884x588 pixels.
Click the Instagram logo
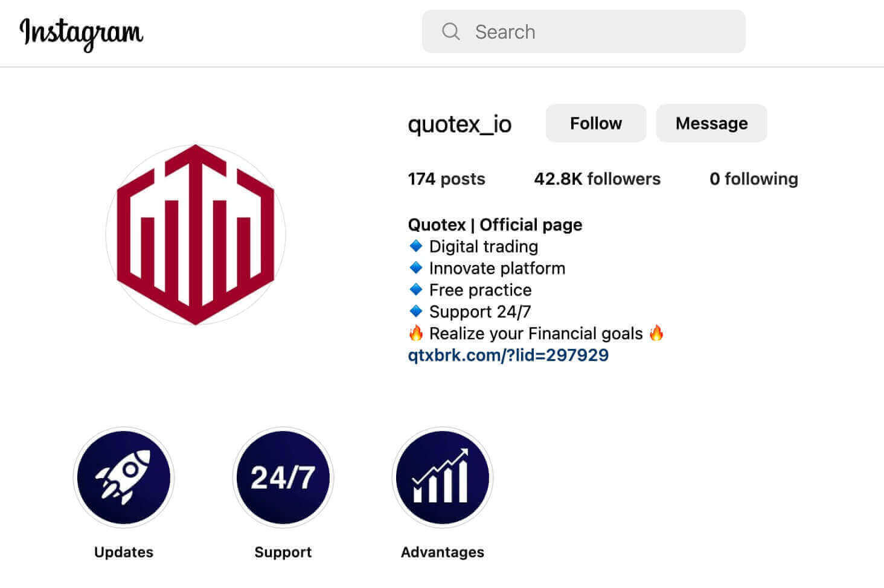coord(82,33)
